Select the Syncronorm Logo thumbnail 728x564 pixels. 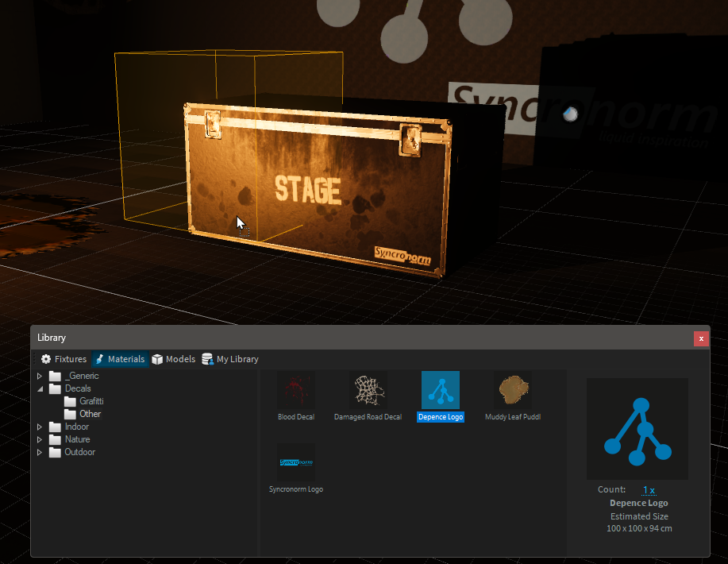pos(296,462)
